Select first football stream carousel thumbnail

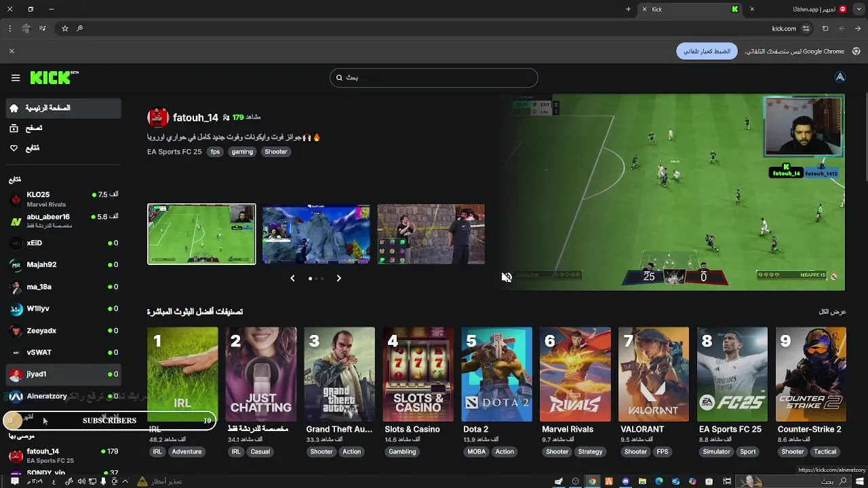point(201,234)
